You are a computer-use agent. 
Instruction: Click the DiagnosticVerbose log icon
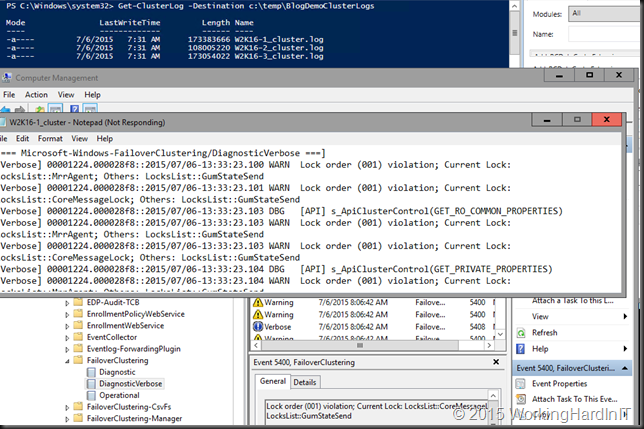(91, 384)
